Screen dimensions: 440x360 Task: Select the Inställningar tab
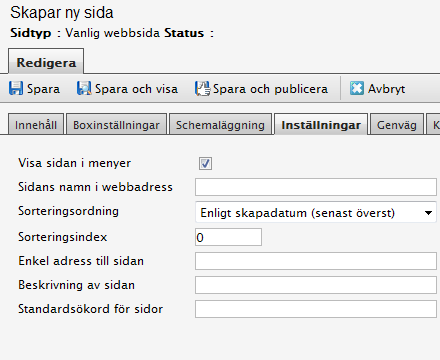321,124
